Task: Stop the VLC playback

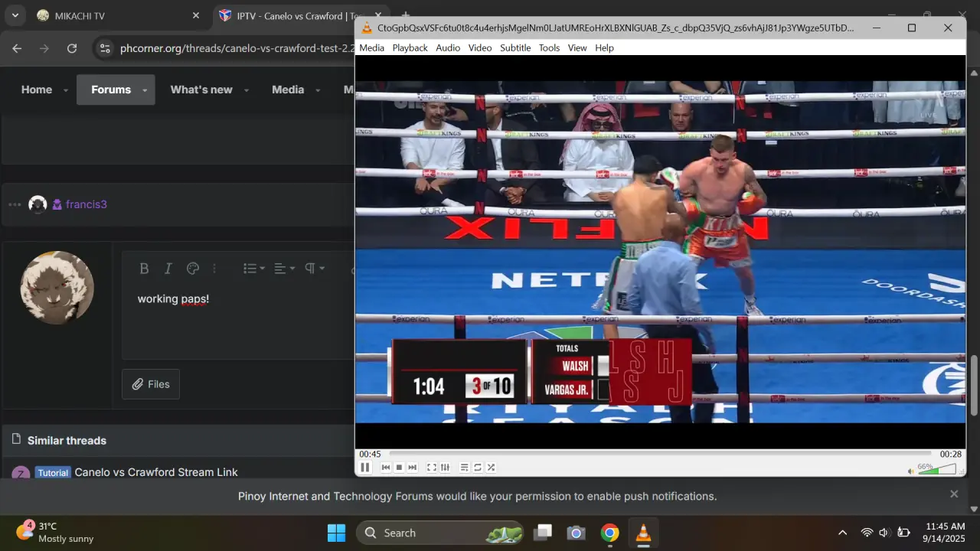Action: click(399, 468)
